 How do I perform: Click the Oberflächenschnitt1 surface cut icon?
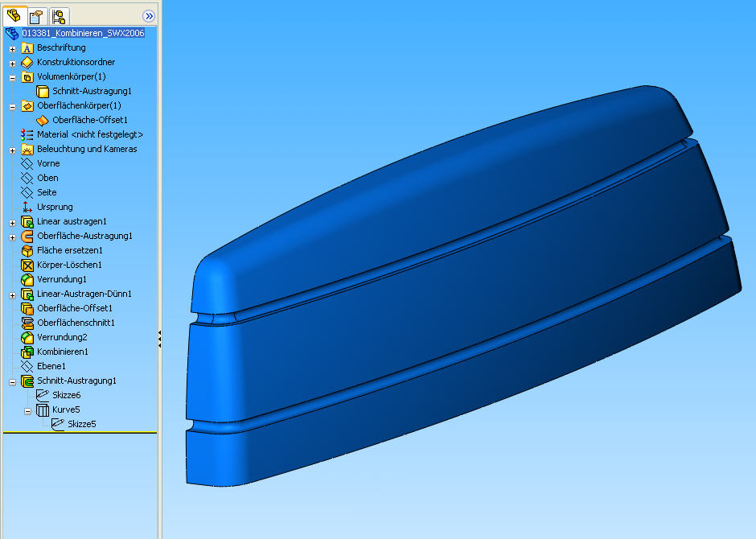[27, 323]
